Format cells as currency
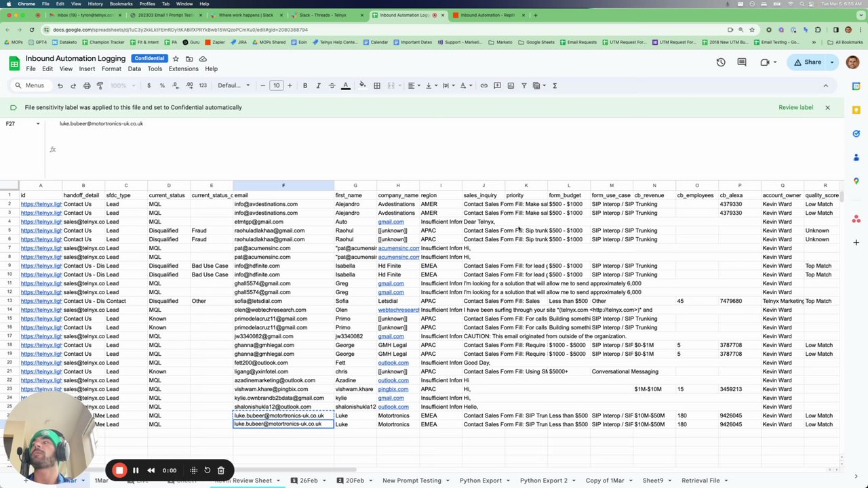Screen dimensions: 868x488 point(149,85)
